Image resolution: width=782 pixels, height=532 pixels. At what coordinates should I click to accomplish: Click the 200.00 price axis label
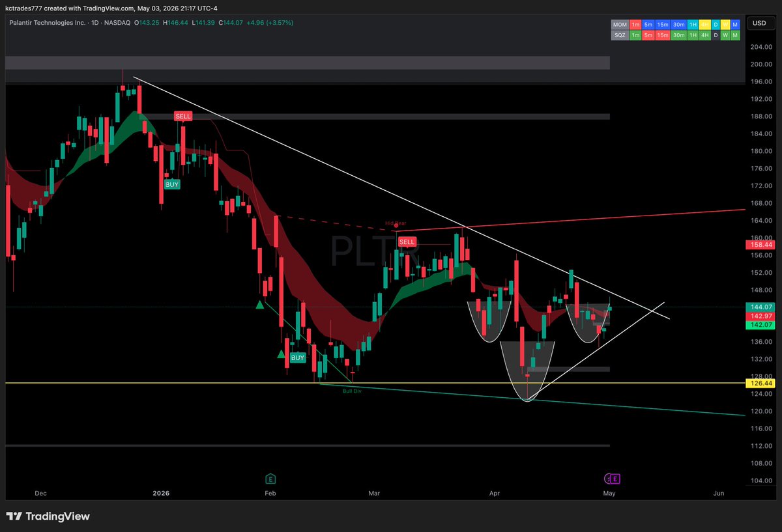point(761,64)
